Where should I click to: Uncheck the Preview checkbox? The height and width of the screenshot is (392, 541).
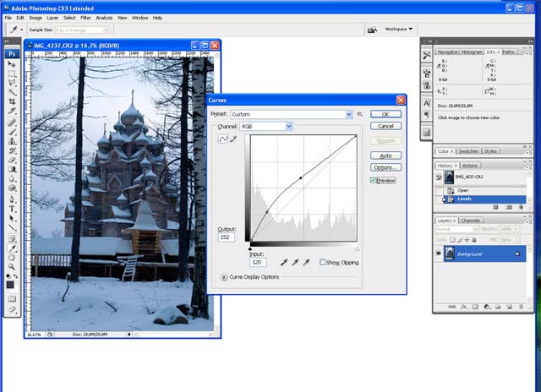pyautogui.click(x=373, y=180)
